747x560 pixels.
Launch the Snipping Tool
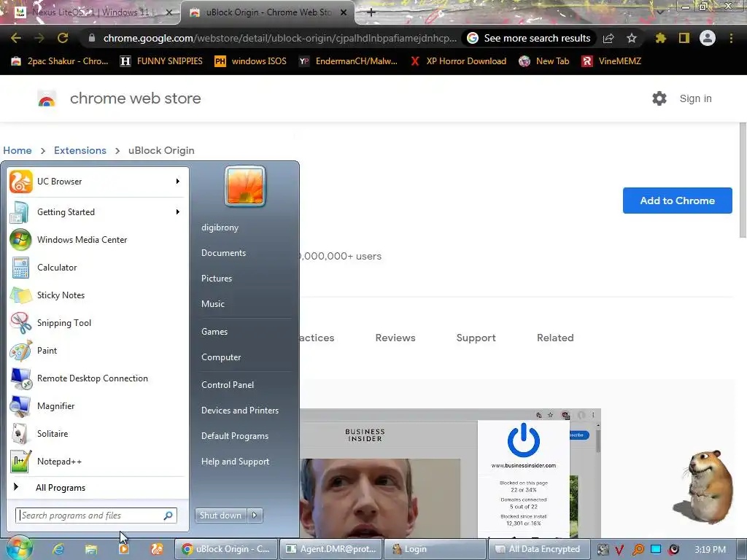tap(98, 322)
